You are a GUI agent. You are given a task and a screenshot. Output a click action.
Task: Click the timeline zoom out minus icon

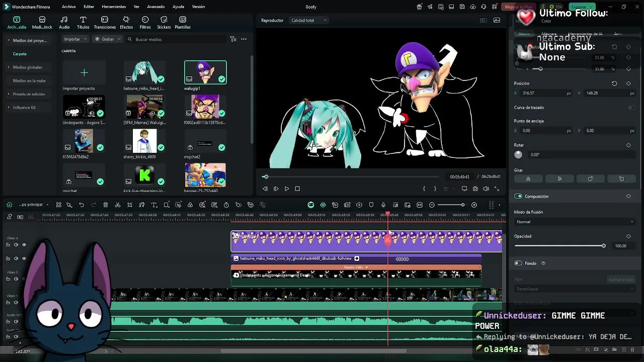tap(432, 205)
